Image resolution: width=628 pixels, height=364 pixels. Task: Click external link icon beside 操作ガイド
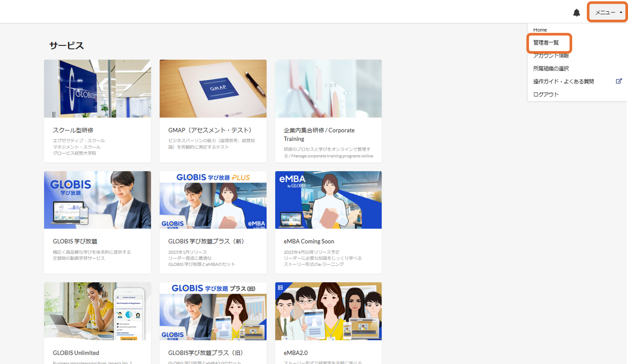[619, 81]
